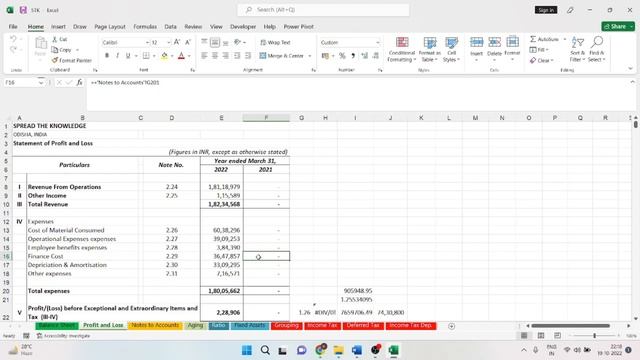The height and width of the screenshot is (360, 640).
Task: Open the Notes to Accounts sheet tab
Action: click(x=155, y=325)
